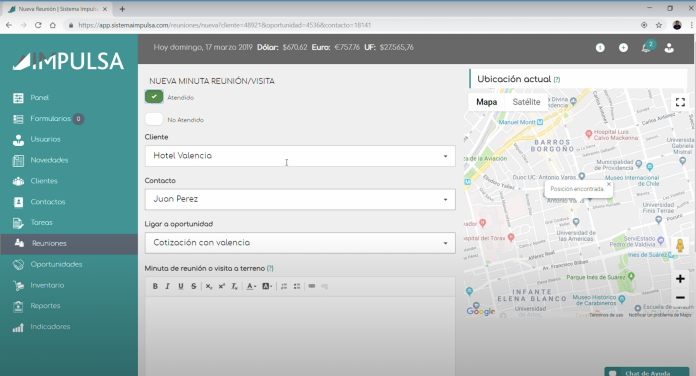Switch map to Mapa view
Viewport: 696px width, 376px height.
click(486, 102)
